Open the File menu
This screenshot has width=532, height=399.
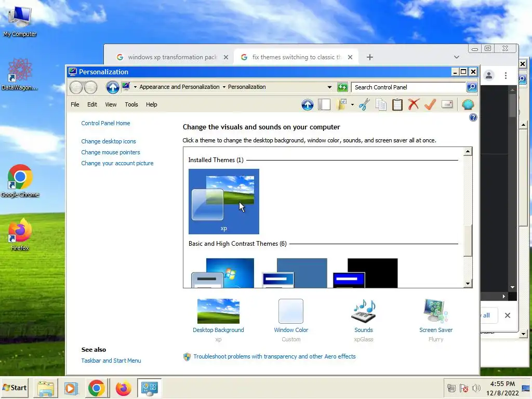click(x=75, y=104)
